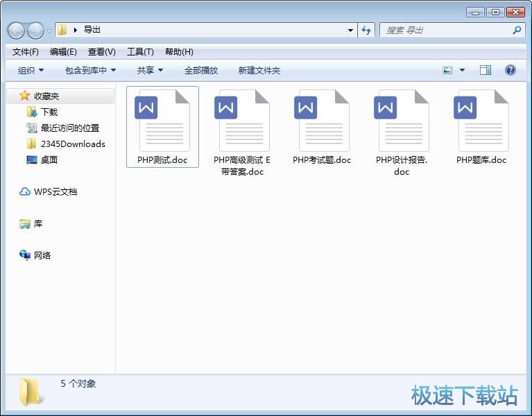This screenshot has height=416, width=532.
Task: Open the address bar history dropdown
Action: (x=350, y=31)
